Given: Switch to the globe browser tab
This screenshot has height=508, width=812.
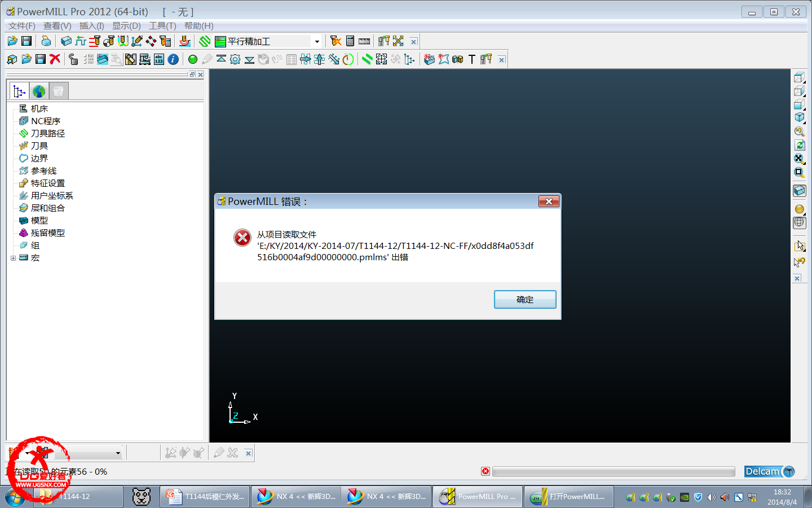Looking at the screenshot, I should pyautogui.click(x=39, y=91).
